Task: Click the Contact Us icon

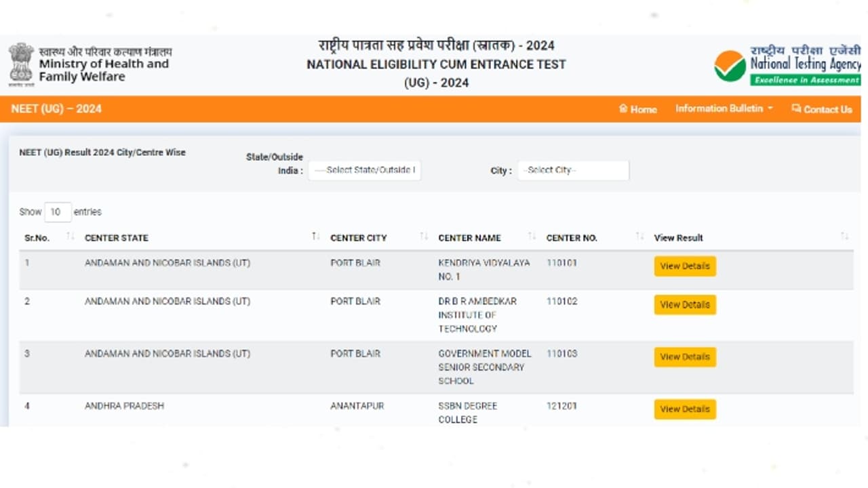Action: click(796, 109)
